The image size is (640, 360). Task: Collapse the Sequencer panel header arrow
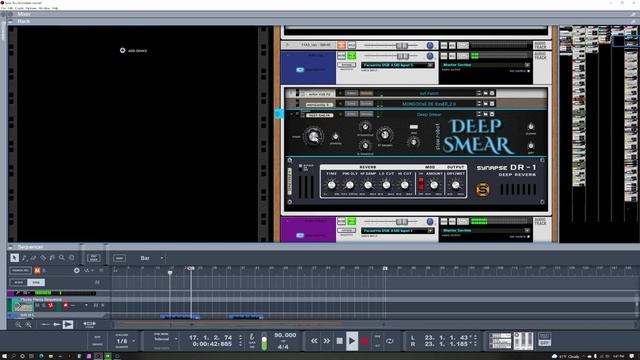click(x=10, y=247)
